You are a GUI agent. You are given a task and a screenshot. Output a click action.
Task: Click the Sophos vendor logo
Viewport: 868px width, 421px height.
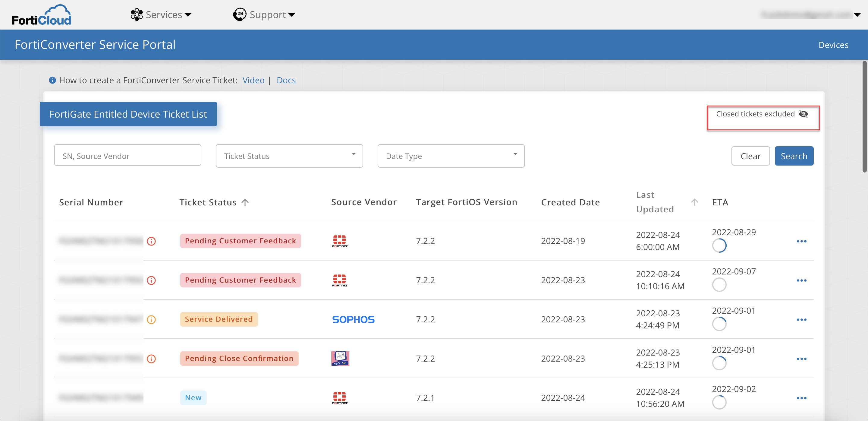pos(353,319)
